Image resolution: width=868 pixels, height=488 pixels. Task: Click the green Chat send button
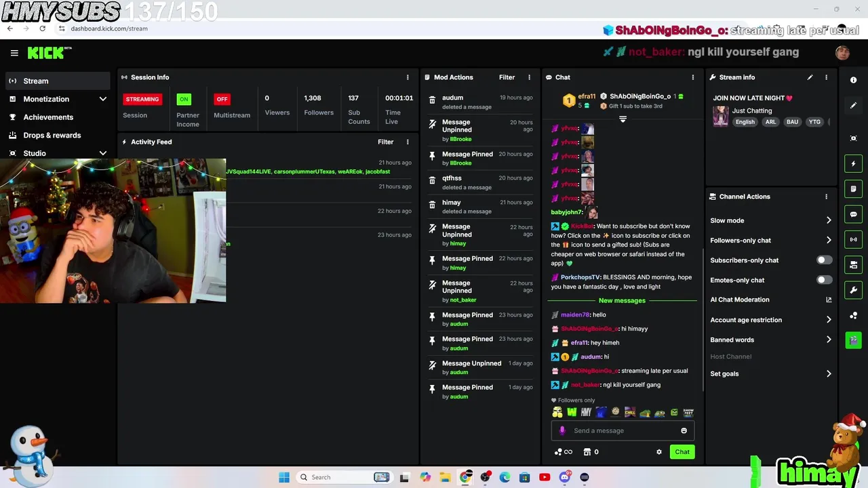682,452
